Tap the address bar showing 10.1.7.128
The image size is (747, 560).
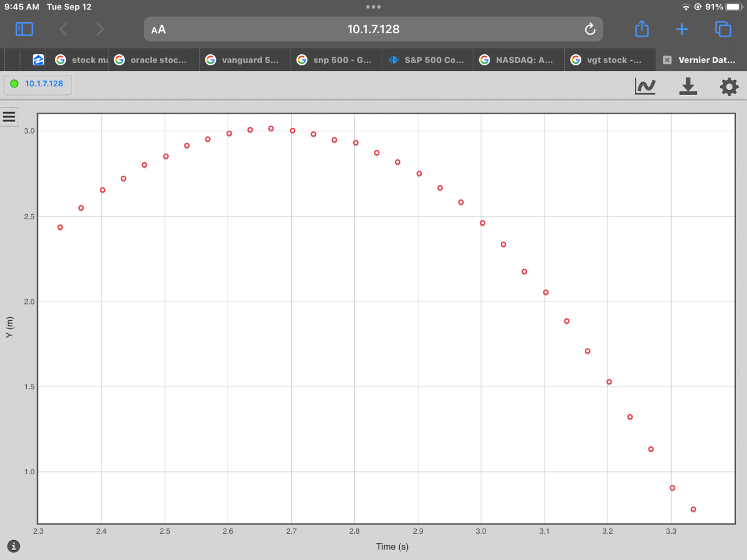373,29
